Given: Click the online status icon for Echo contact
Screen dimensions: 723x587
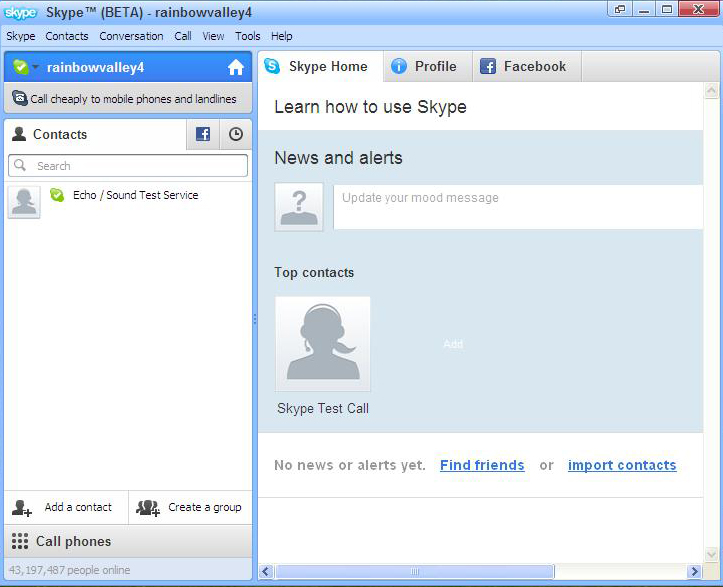Looking at the screenshot, I should click(x=57, y=195).
